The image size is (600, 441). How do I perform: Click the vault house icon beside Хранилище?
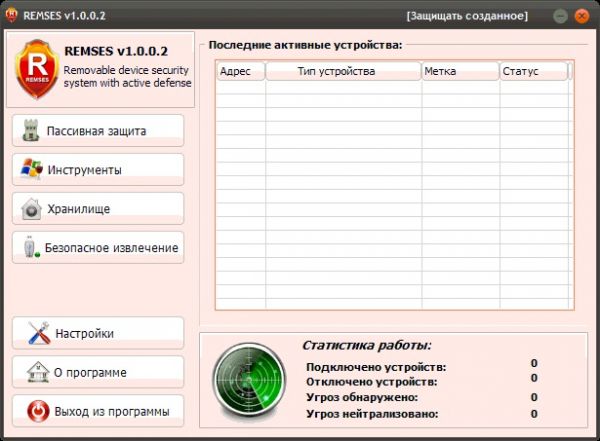pyautogui.click(x=31, y=209)
